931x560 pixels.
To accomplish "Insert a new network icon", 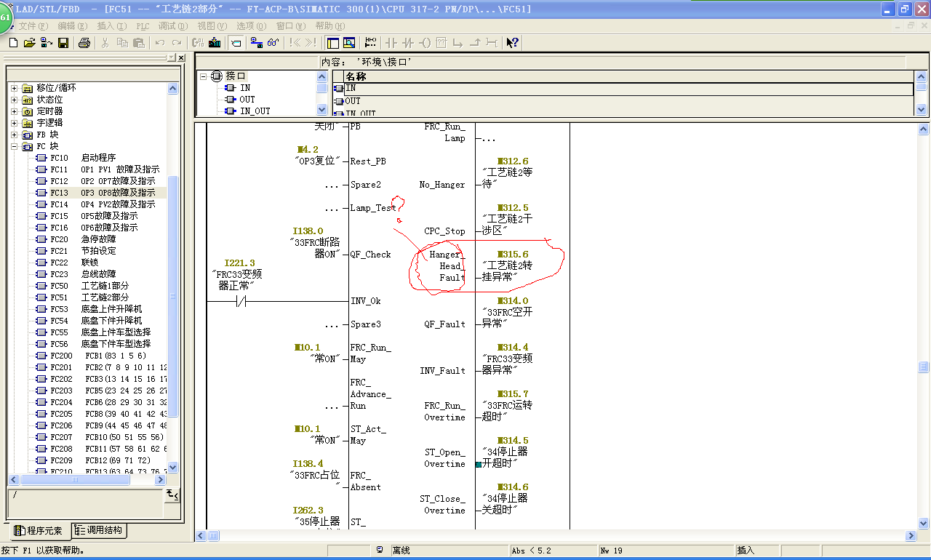I will tap(370, 43).
